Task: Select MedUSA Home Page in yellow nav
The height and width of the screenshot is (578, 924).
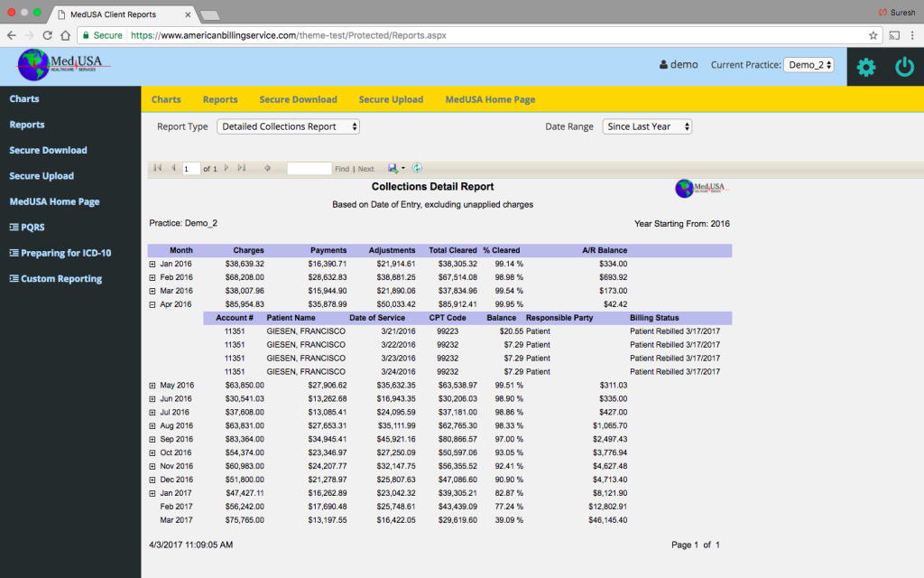Action: tap(490, 99)
